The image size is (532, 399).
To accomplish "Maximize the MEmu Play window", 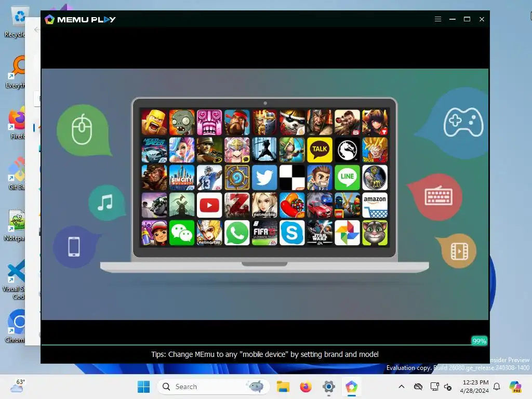I will coord(467,19).
